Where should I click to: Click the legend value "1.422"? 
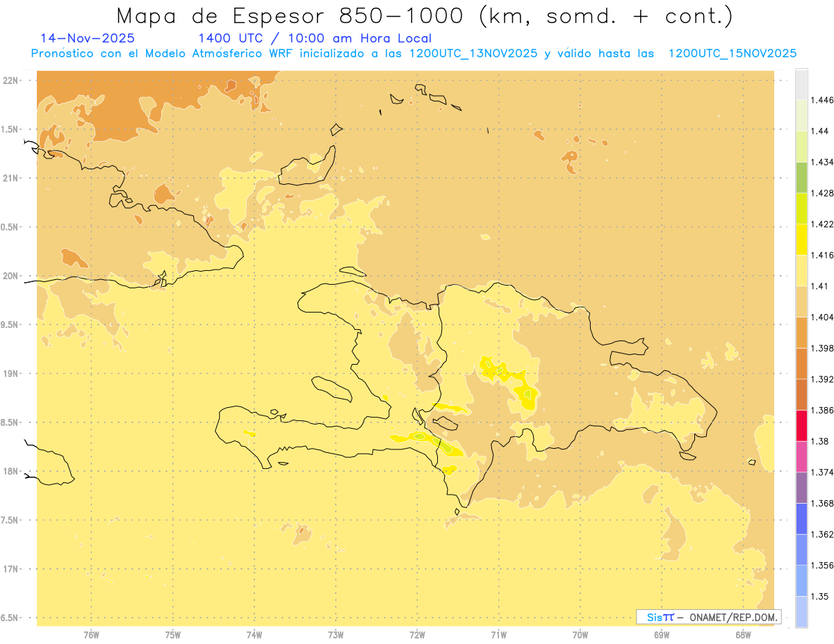pyautogui.click(x=822, y=224)
